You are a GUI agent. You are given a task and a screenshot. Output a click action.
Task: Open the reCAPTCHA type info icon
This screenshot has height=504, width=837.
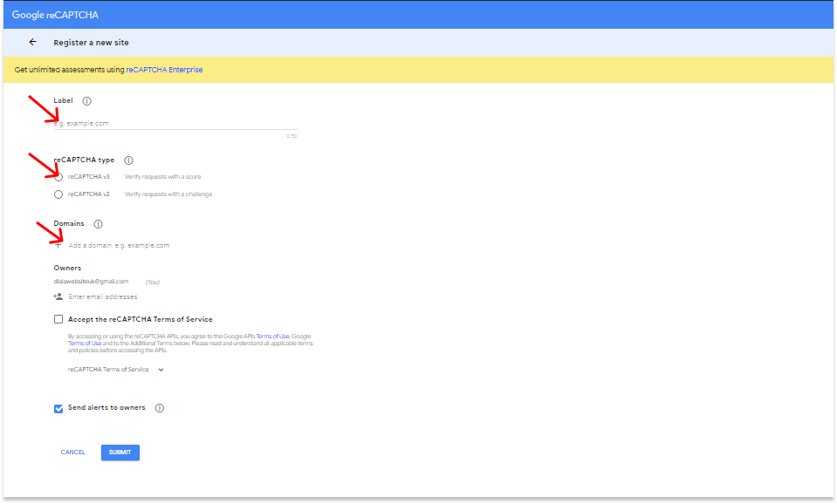(128, 160)
